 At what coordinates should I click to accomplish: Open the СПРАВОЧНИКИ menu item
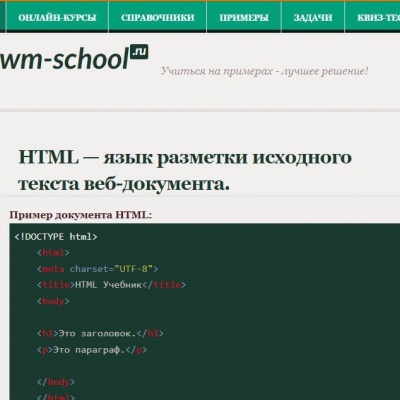[x=158, y=18]
